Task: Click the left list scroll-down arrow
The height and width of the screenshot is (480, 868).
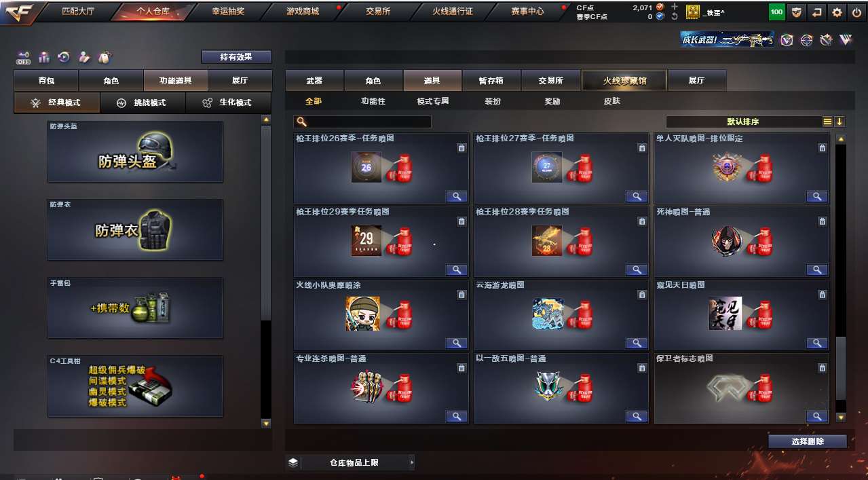Action: pos(266,424)
